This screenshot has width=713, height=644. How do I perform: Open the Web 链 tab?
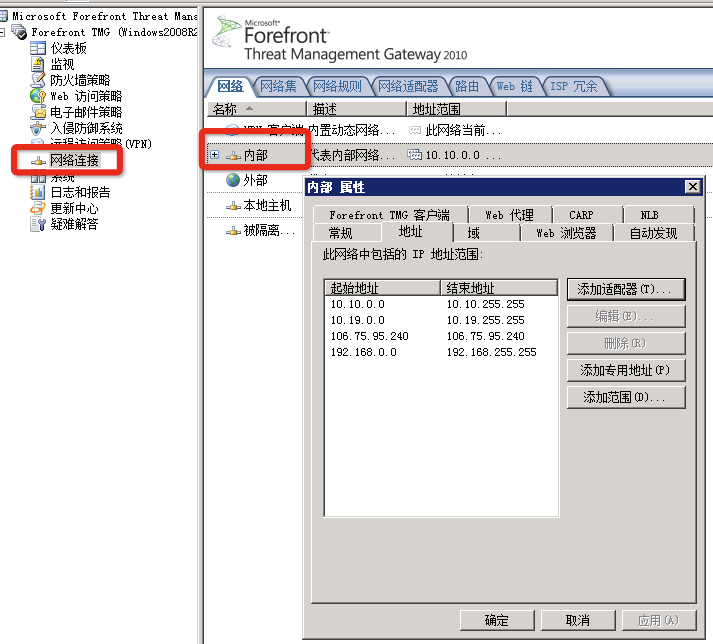click(x=514, y=86)
